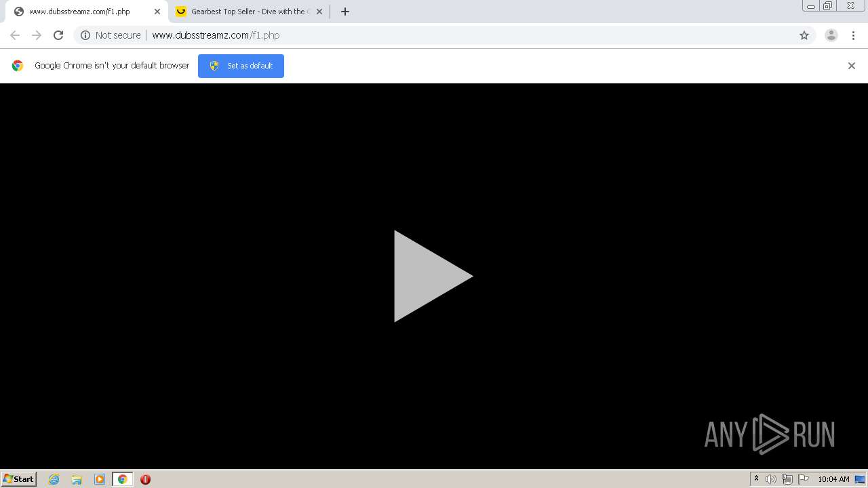Screen dimensions: 868x488
Task: Bookmark this page with the star icon
Action: pyautogui.click(x=804, y=35)
